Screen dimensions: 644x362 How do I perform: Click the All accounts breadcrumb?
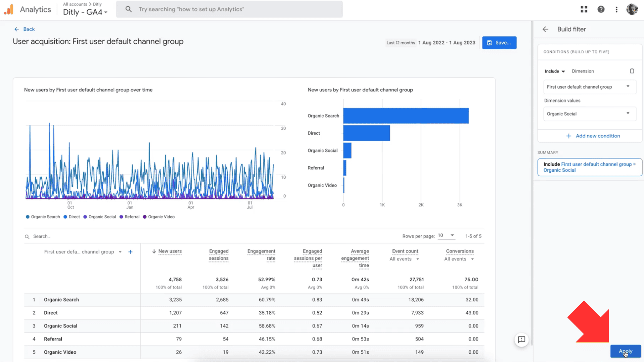(x=75, y=4)
